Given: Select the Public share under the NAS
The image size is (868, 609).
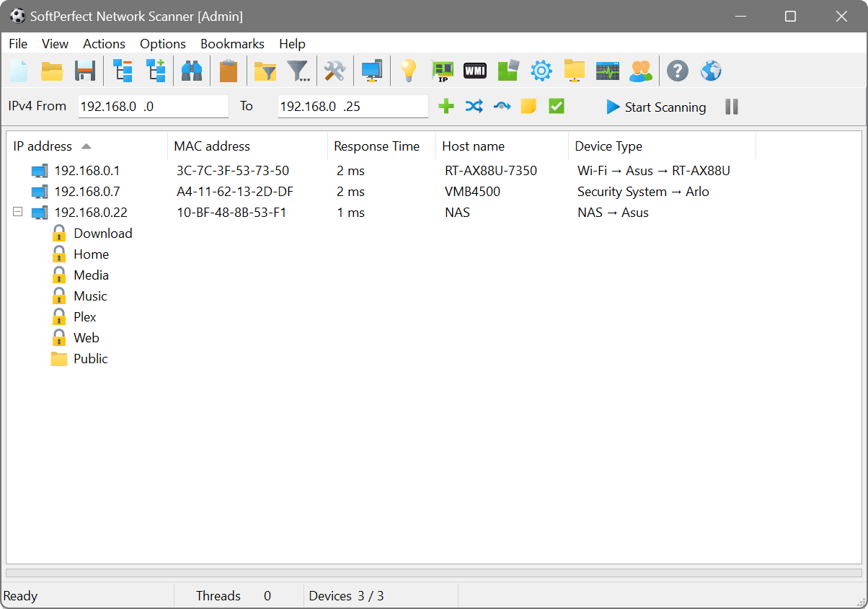Looking at the screenshot, I should [90, 358].
